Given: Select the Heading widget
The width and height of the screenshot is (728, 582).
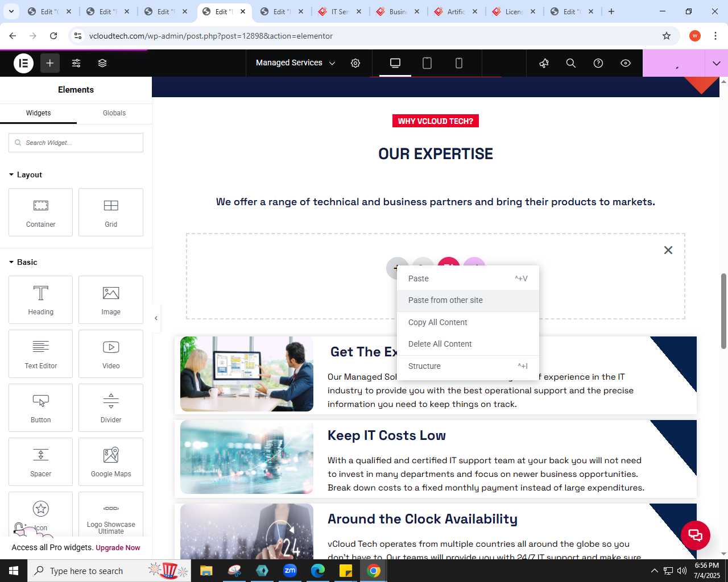Looking at the screenshot, I should (41, 300).
